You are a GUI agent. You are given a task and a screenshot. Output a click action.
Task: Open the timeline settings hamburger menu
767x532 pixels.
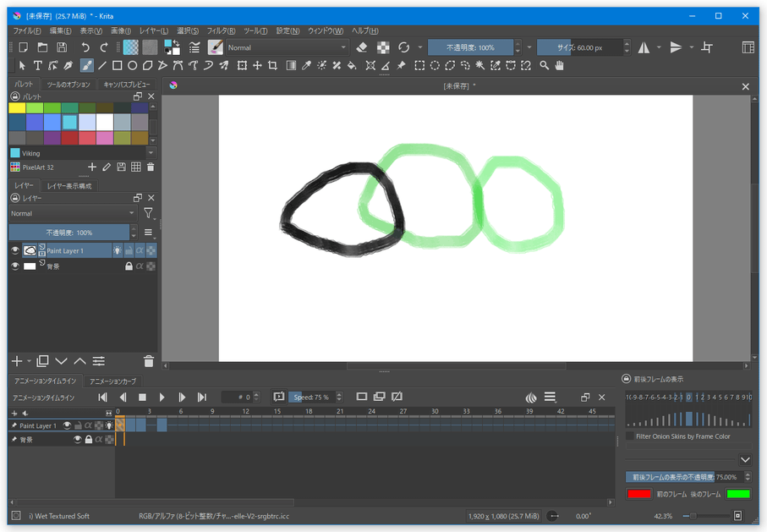click(x=550, y=397)
